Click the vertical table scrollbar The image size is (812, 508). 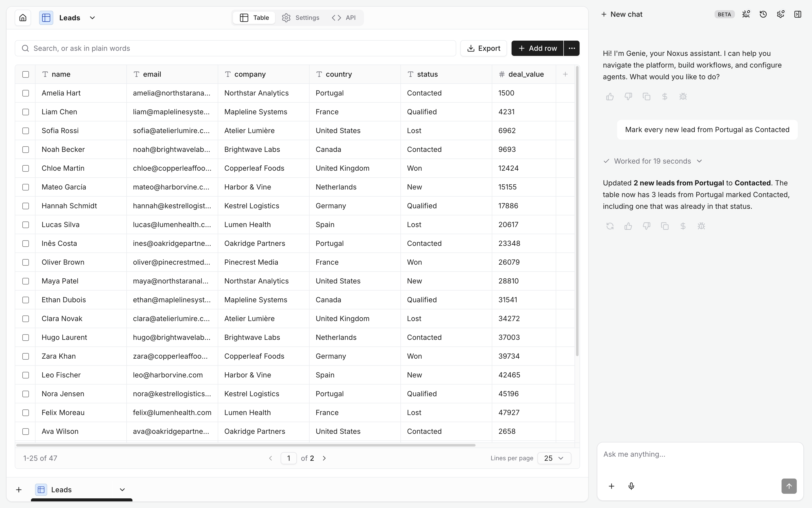577,211
